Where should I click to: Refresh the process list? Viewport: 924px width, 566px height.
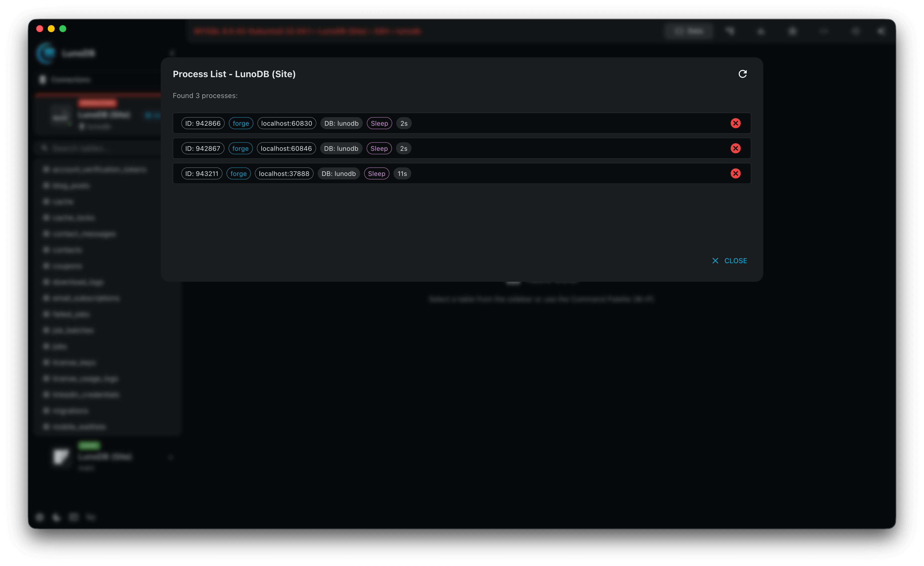tap(742, 74)
